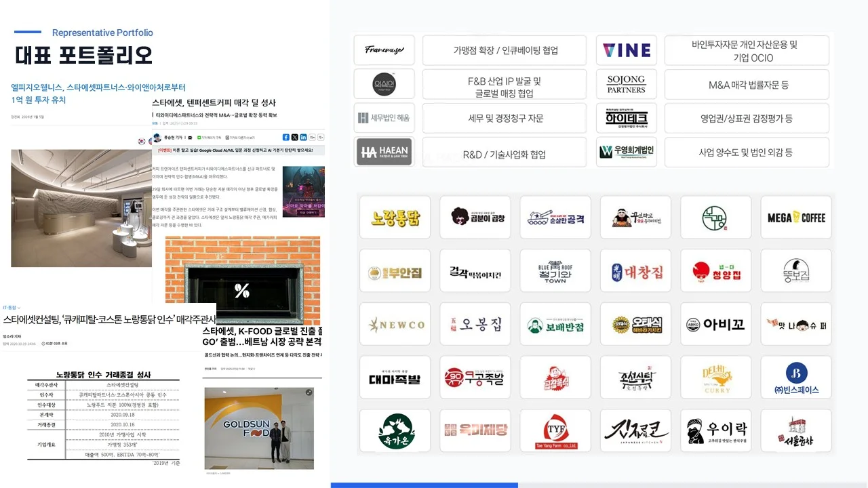Viewport: 868px width, 488px height.
Task: Click the NEWCO logo card
Action: point(395,324)
